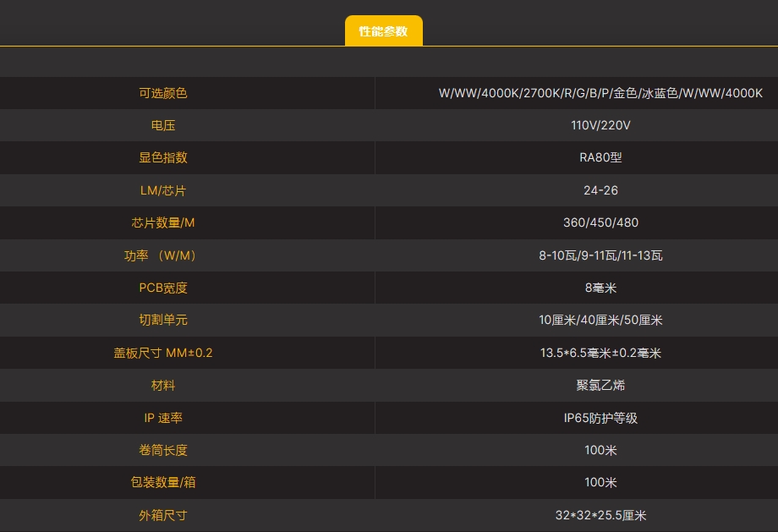This screenshot has width=778, height=532.
Task: Select the 聚氯乙烯 material value
Action: pos(600,385)
